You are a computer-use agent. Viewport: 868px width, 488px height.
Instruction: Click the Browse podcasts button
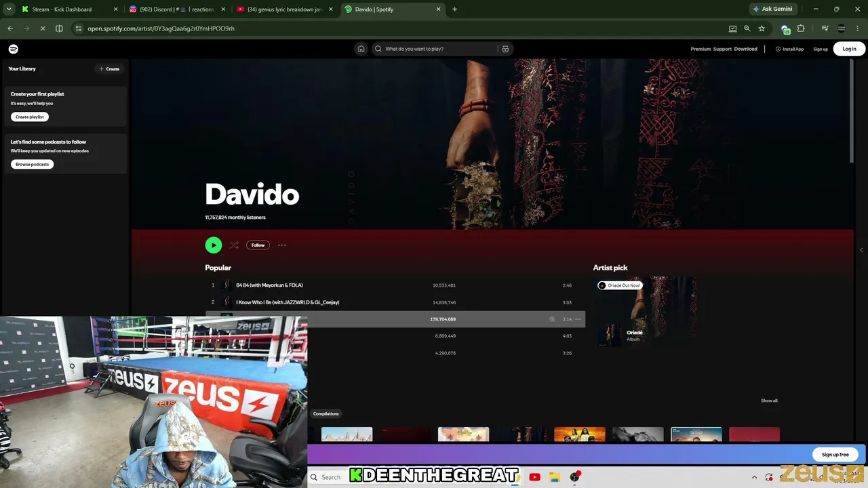point(33,164)
